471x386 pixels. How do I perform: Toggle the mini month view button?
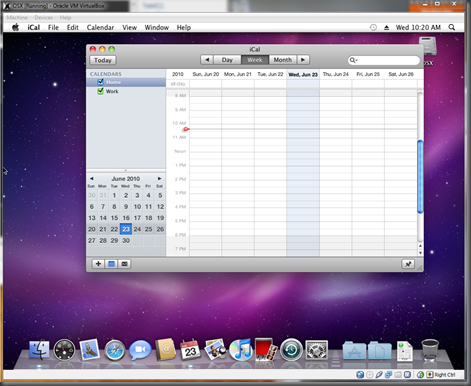point(111,264)
